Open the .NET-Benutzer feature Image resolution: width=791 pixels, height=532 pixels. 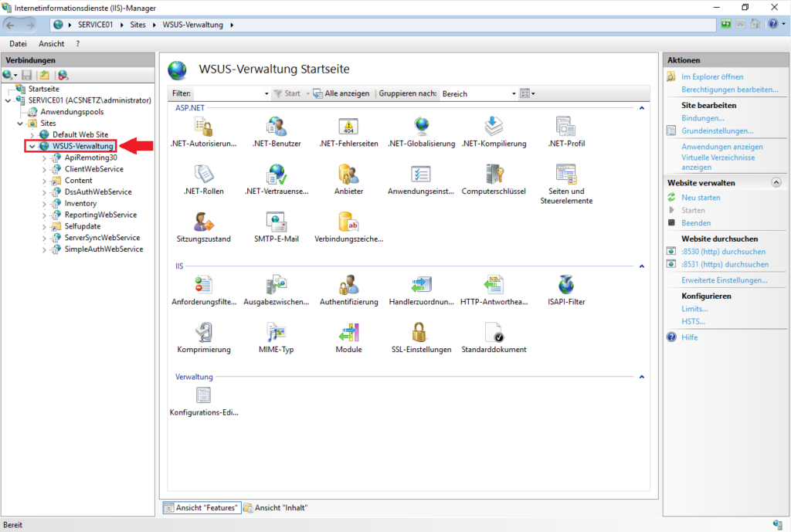click(x=275, y=126)
